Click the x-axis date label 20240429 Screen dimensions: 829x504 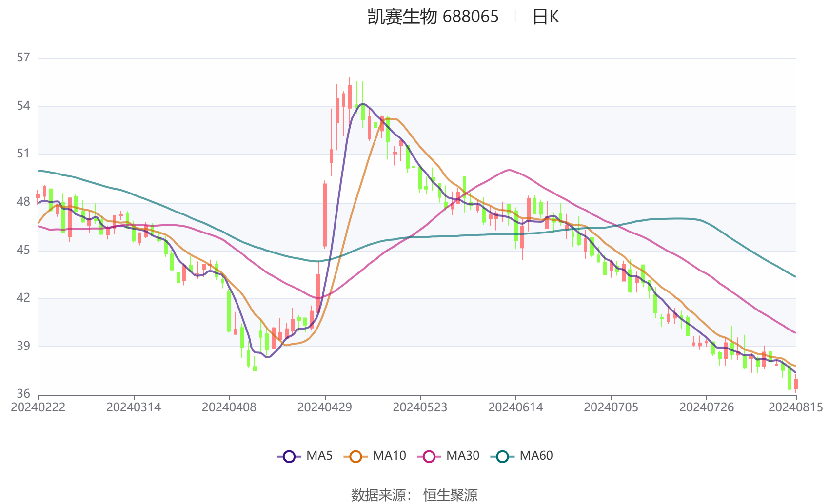click(x=325, y=407)
